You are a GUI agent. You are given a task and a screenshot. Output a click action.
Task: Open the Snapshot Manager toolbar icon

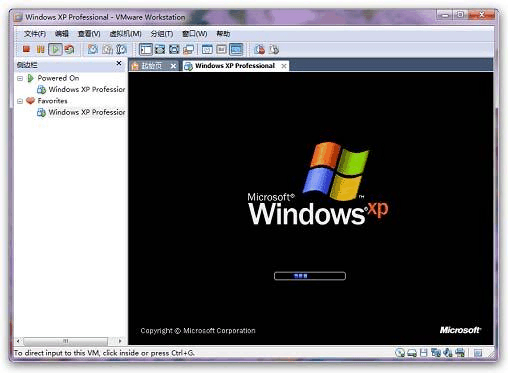pos(121,49)
